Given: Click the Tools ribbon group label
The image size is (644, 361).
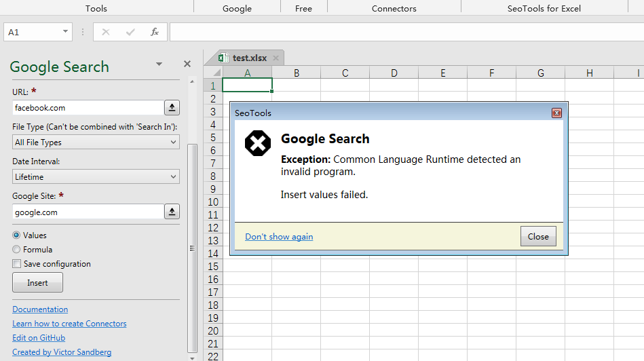Looking at the screenshot, I should pyautogui.click(x=96, y=8).
